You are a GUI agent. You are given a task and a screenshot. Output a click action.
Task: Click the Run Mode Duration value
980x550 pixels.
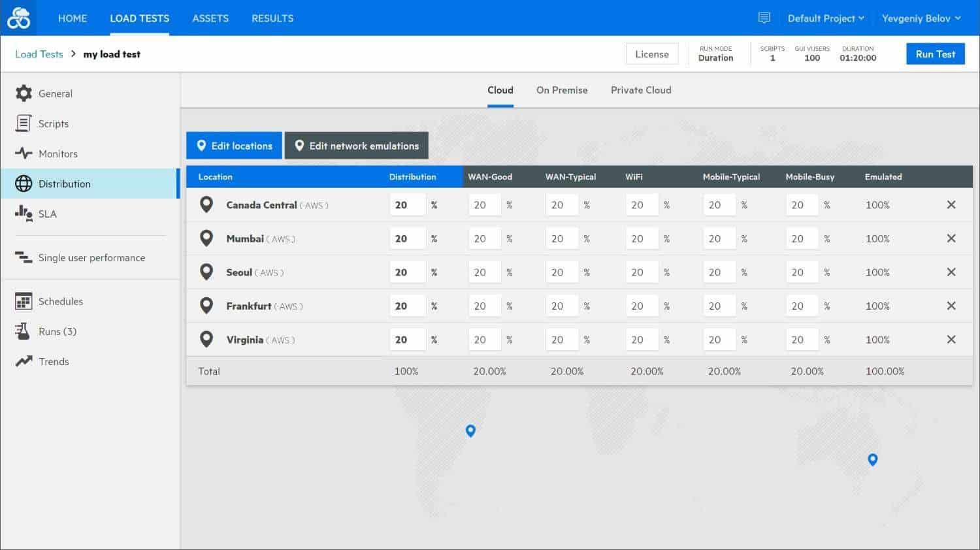715,58
